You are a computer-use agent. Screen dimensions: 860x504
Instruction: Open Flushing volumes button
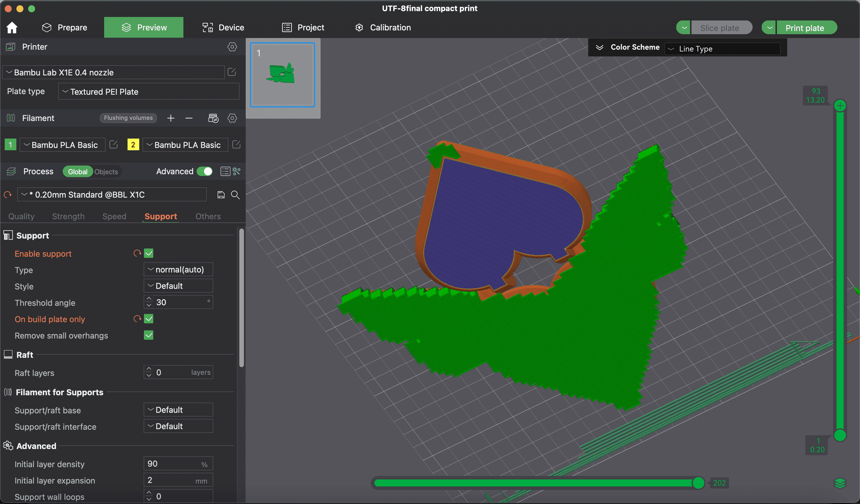128,118
